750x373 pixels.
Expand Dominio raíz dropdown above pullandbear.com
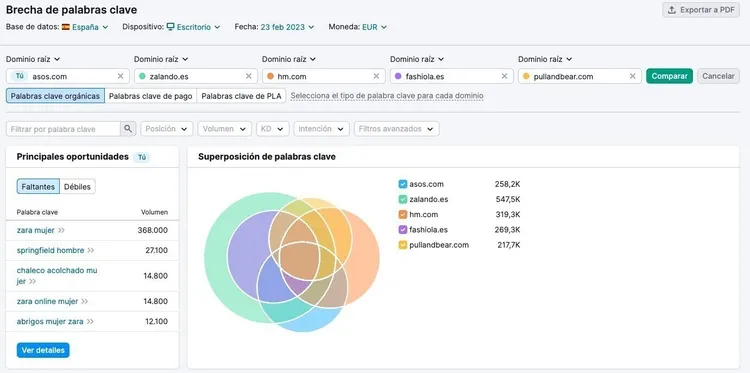click(x=545, y=59)
